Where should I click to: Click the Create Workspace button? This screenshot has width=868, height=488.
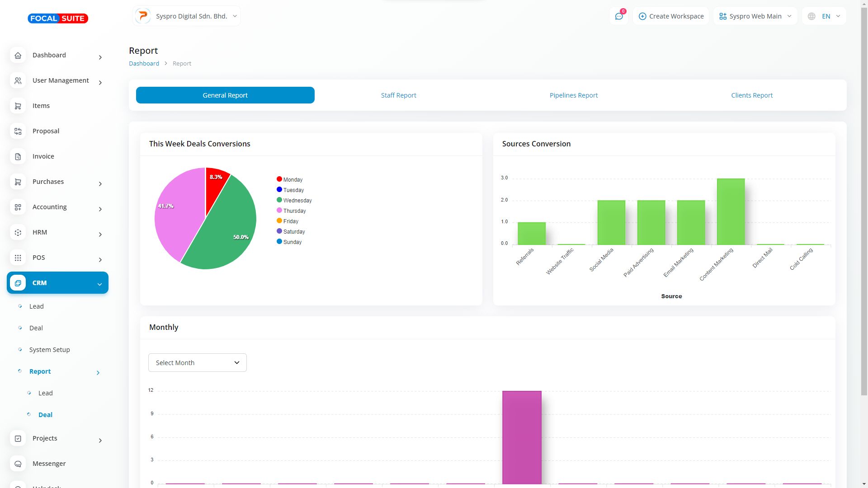[x=671, y=16]
